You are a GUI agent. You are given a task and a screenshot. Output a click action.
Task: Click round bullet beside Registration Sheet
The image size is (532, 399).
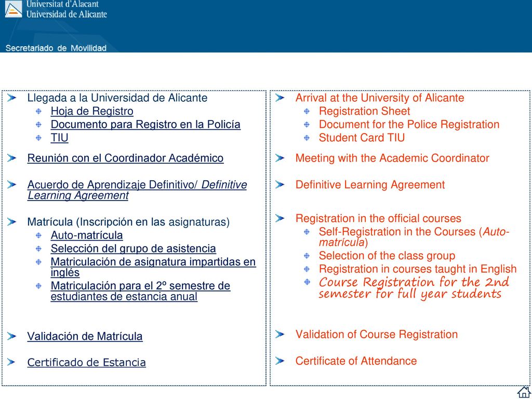click(307, 111)
